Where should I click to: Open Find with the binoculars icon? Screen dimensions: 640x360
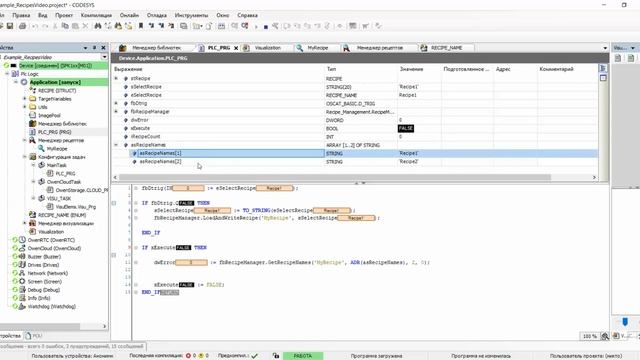coord(98,26)
